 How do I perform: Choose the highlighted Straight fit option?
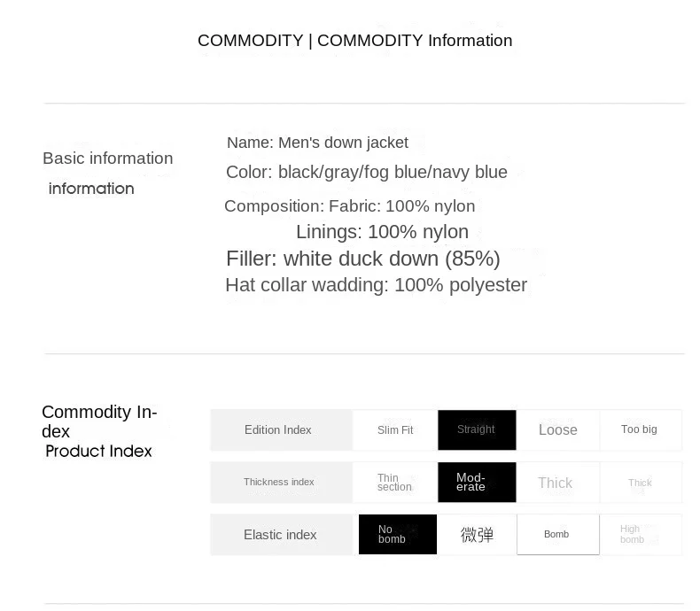click(x=477, y=429)
